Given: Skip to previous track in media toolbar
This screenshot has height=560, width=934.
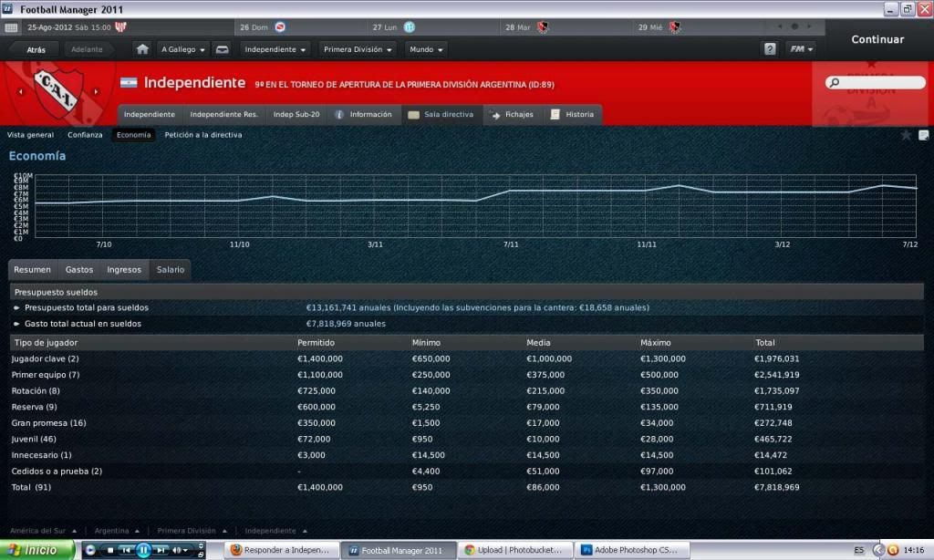Looking at the screenshot, I should pos(126,550).
